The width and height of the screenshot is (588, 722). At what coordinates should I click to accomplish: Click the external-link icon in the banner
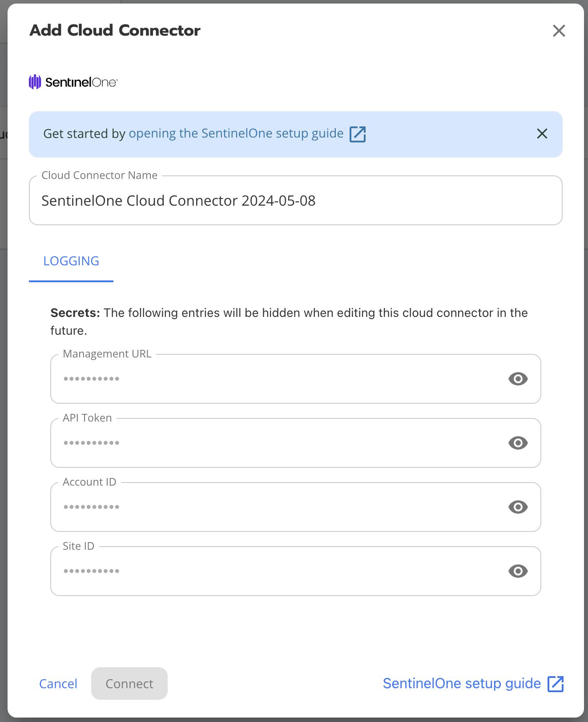click(358, 134)
